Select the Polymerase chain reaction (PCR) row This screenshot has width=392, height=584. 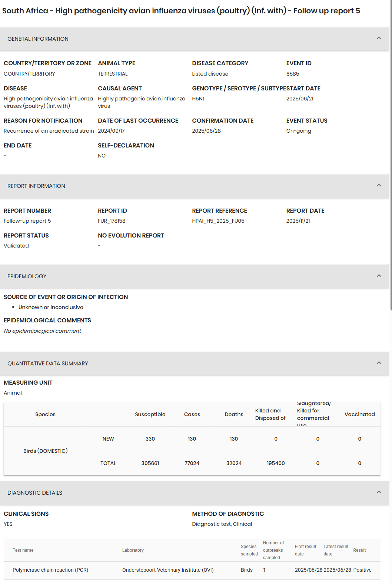pyautogui.click(x=50, y=570)
